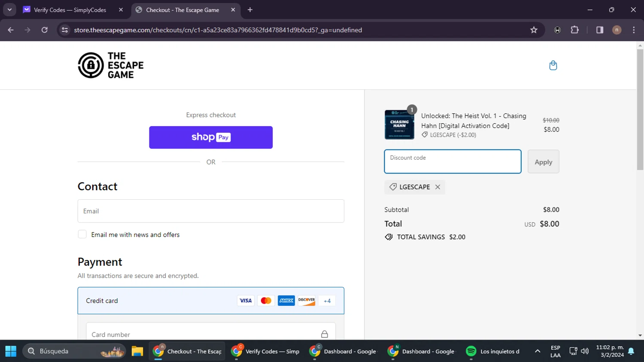Click The Escape Game logo
Screen dimensions: 644x362
pos(111,65)
